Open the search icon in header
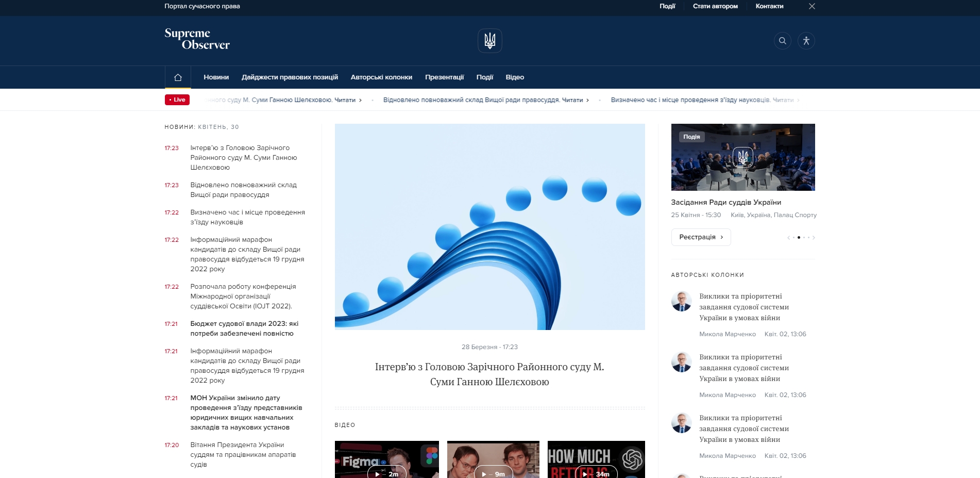 (x=782, y=41)
